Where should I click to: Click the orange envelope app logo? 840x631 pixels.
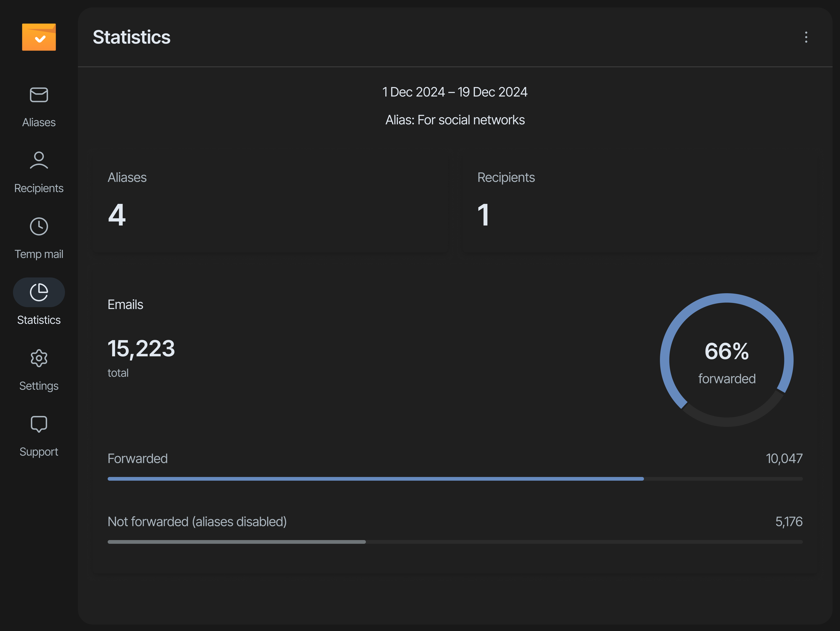(39, 37)
